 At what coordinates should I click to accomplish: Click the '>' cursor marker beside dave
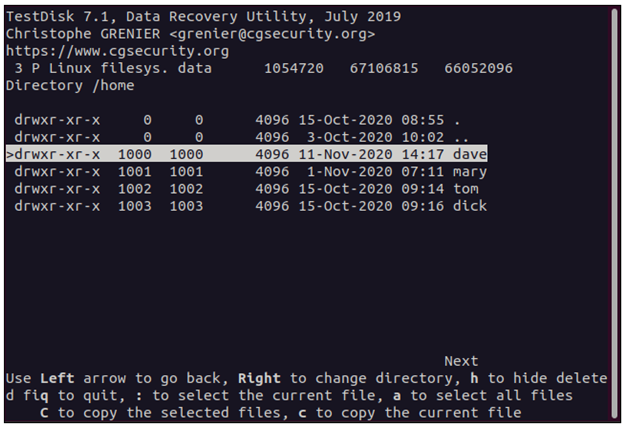10,154
